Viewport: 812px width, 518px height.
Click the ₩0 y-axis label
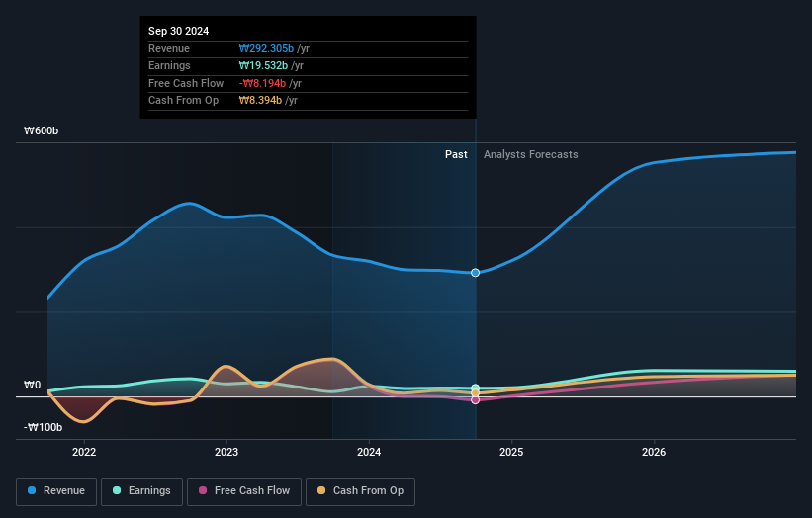pyautogui.click(x=32, y=385)
